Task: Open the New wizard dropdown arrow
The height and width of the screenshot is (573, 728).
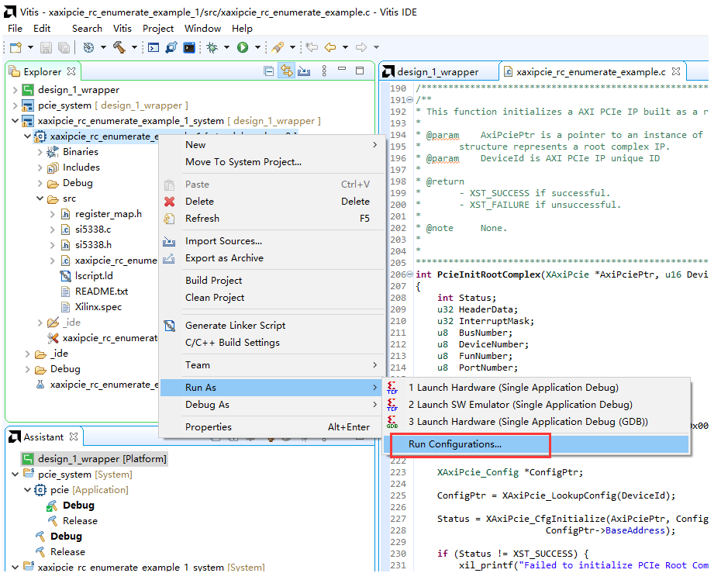Action: 31,47
